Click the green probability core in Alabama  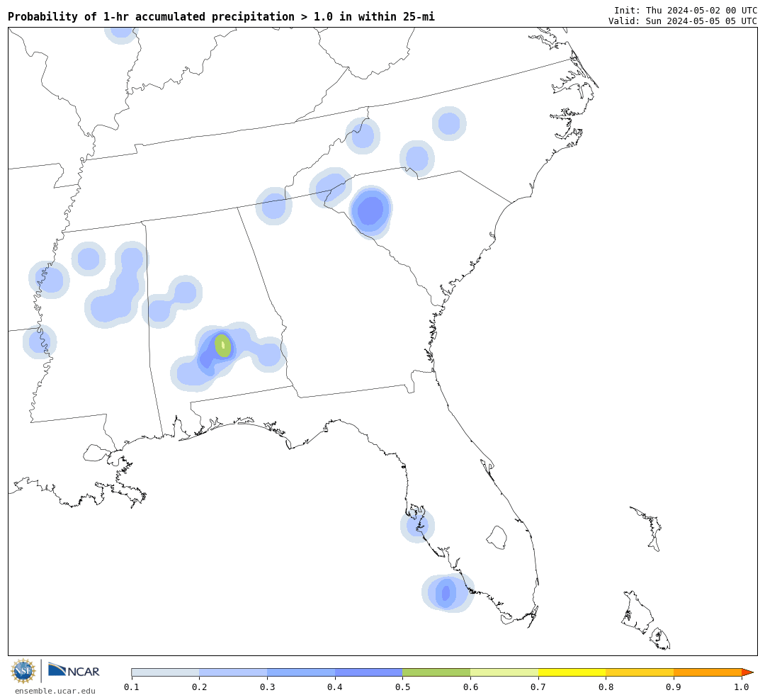point(223,346)
